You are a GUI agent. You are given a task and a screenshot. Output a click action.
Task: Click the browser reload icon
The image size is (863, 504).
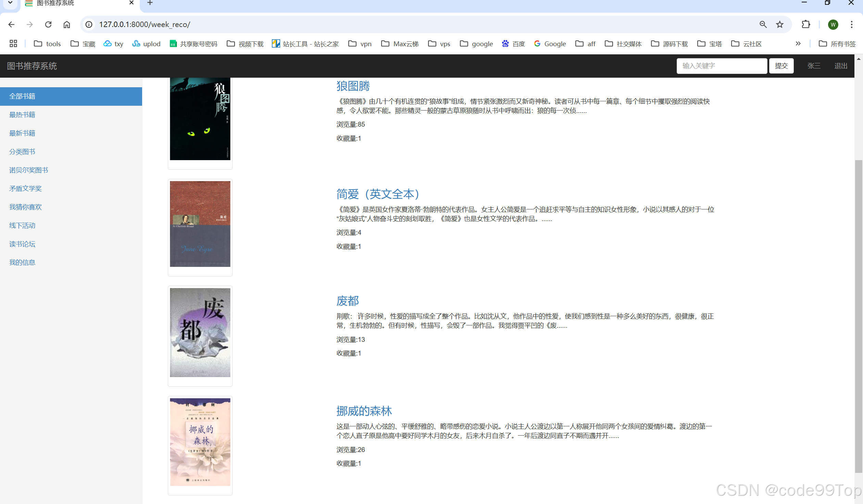[x=48, y=24]
